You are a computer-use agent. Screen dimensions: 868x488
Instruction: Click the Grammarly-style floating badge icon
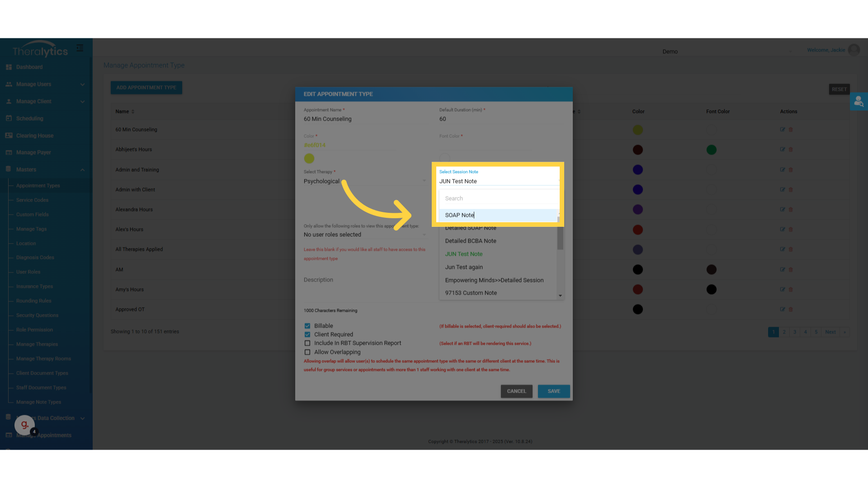[x=25, y=424]
